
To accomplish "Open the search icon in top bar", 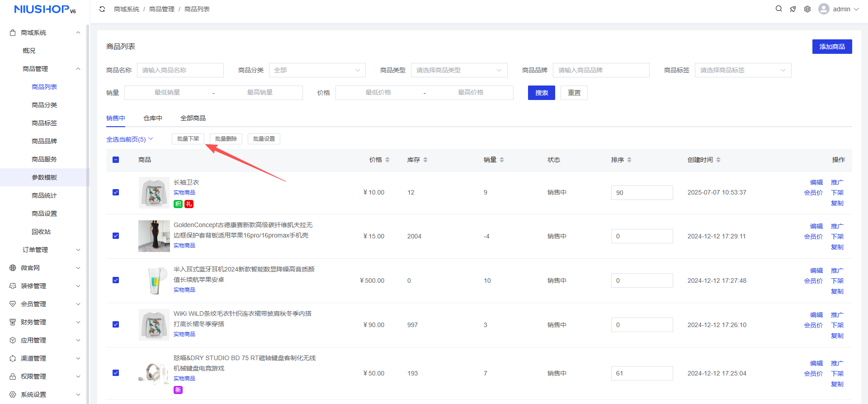I will click(778, 9).
